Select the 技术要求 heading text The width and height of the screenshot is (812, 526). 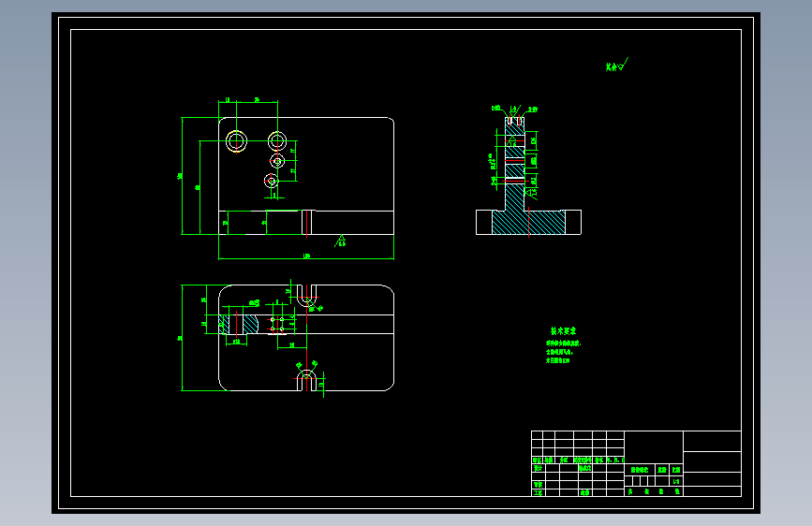(563, 330)
